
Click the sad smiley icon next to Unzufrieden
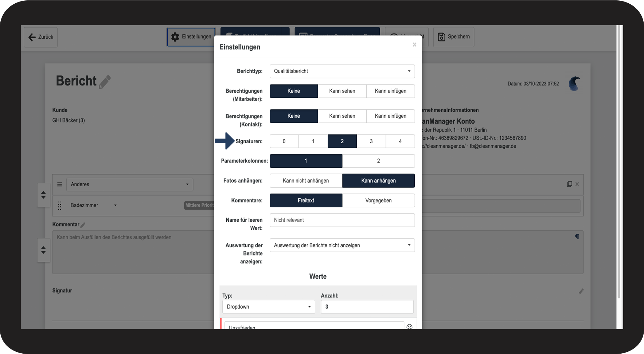point(409,327)
